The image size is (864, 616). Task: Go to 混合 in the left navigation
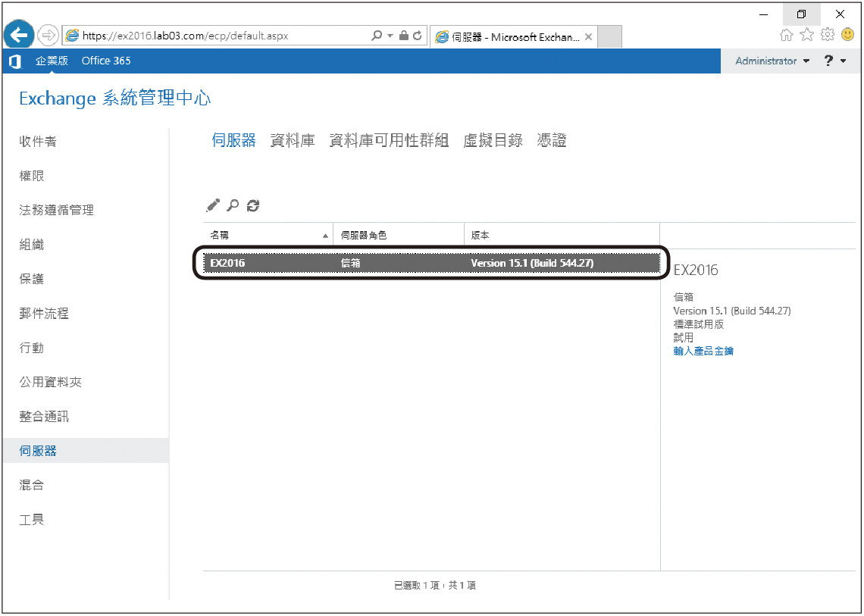[31, 485]
